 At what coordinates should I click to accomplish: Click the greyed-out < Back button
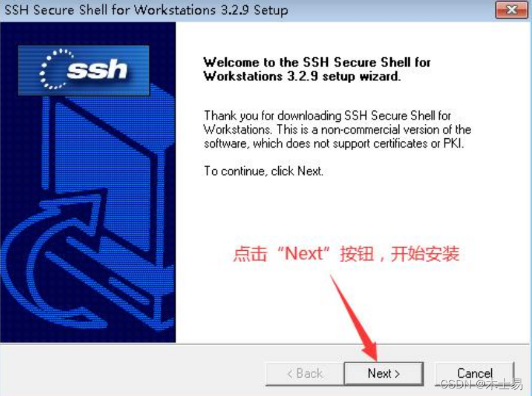pos(305,373)
